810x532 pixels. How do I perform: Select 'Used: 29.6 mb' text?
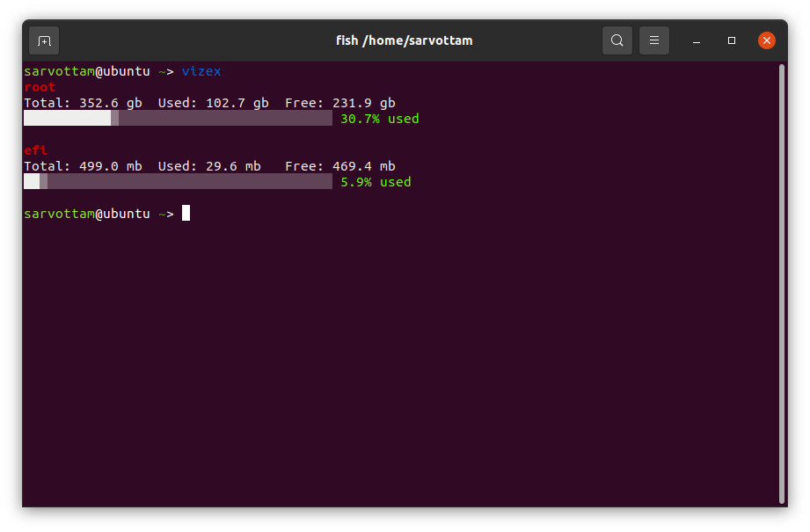pos(209,166)
